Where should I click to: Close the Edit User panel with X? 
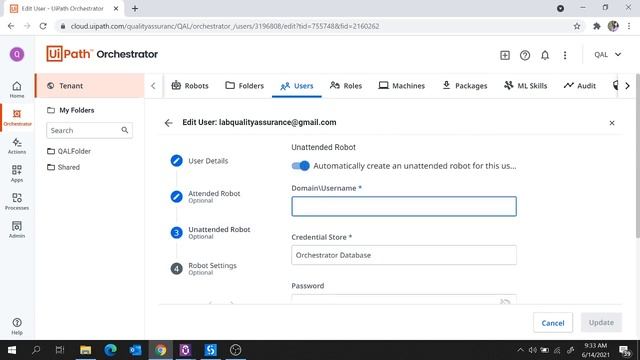612,123
